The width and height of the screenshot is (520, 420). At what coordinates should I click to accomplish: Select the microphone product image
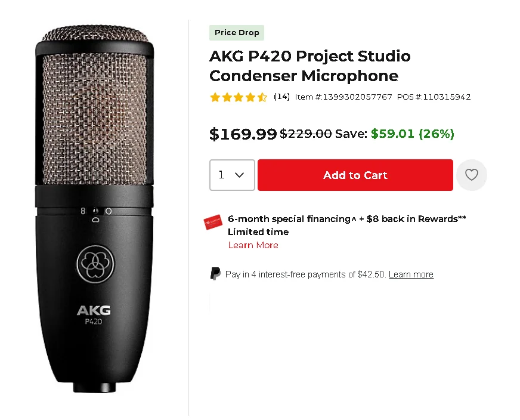(x=94, y=209)
